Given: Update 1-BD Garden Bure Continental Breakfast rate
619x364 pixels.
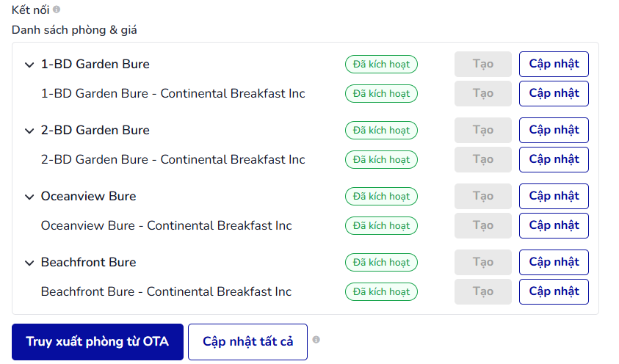Looking at the screenshot, I should coord(554,93).
